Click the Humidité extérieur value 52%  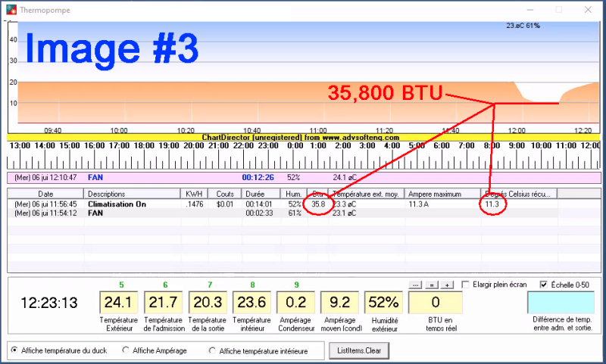[384, 302]
